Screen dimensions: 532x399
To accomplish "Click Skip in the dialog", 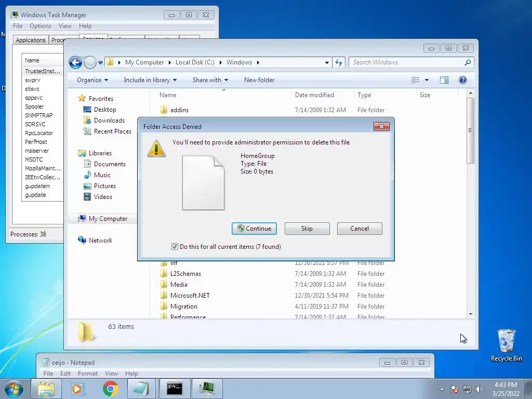I will 307,229.
